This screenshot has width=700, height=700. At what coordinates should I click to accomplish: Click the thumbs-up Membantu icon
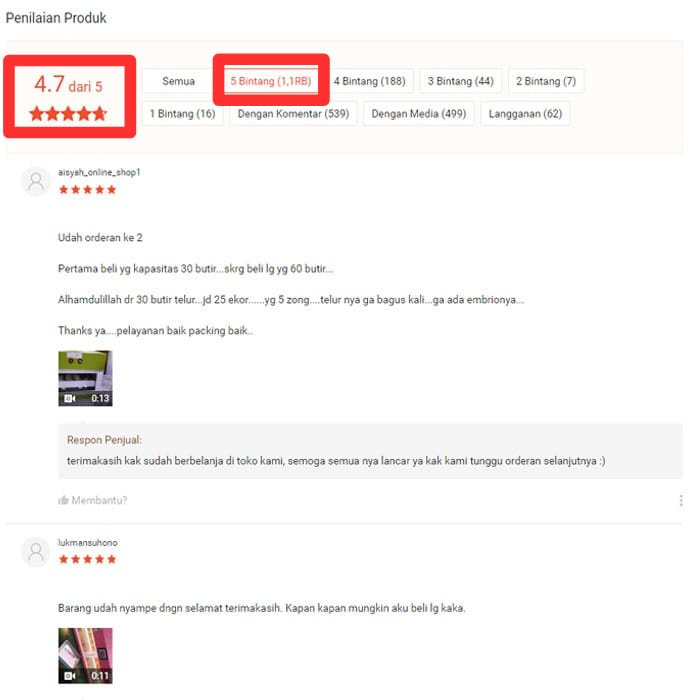point(63,500)
